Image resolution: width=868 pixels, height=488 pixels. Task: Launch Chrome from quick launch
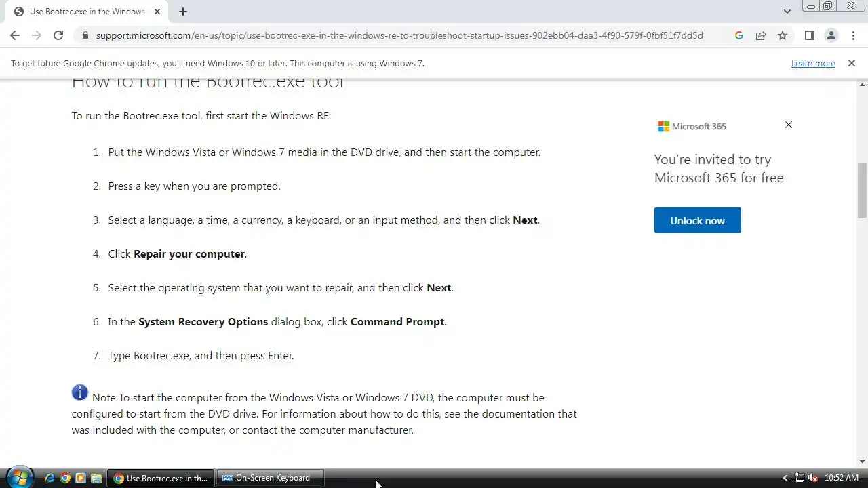point(65,478)
